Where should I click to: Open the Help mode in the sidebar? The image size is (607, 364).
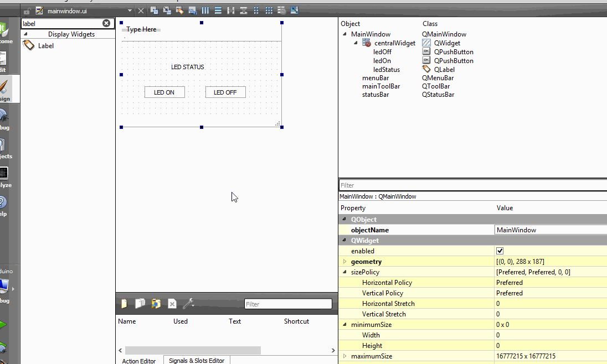[x=3, y=205]
